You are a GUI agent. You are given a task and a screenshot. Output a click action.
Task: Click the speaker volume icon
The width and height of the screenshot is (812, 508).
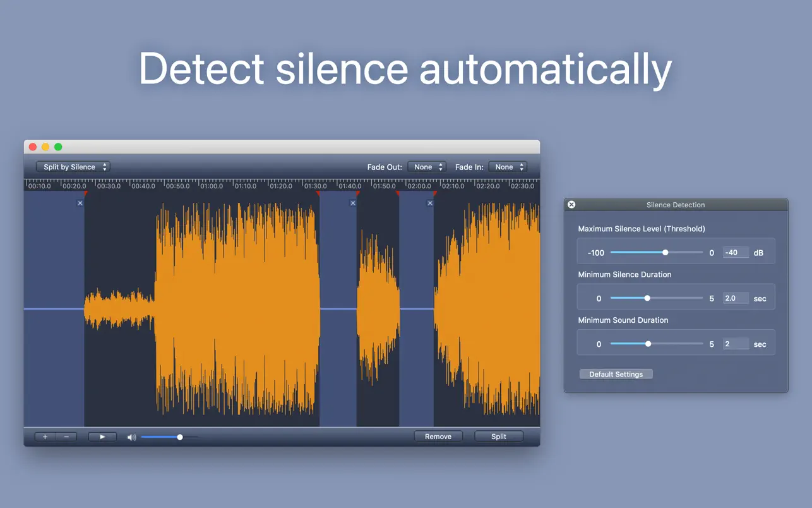pos(131,437)
